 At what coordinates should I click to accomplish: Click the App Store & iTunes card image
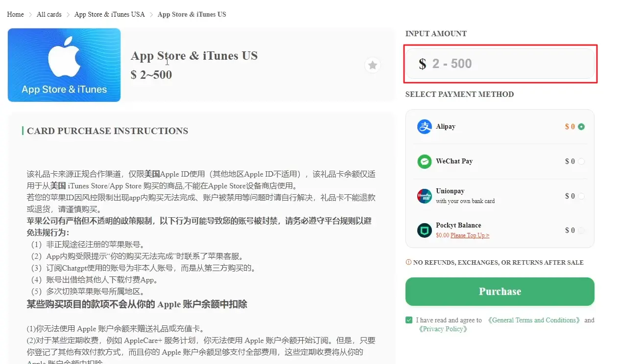click(64, 65)
